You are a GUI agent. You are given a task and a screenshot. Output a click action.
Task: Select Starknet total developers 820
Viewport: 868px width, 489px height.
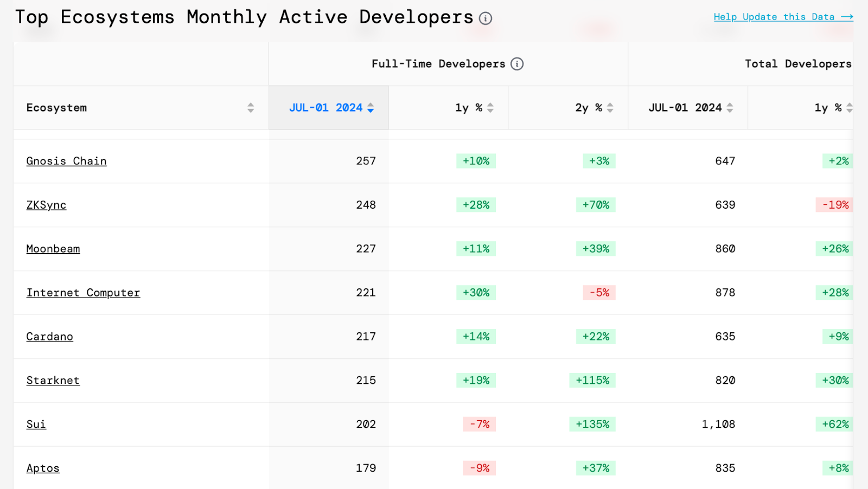[x=725, y=381]
